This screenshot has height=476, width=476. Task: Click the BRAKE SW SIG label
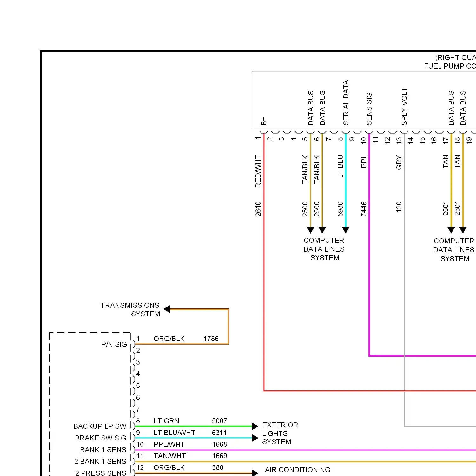pyautogui.click(x=101, y=438)
